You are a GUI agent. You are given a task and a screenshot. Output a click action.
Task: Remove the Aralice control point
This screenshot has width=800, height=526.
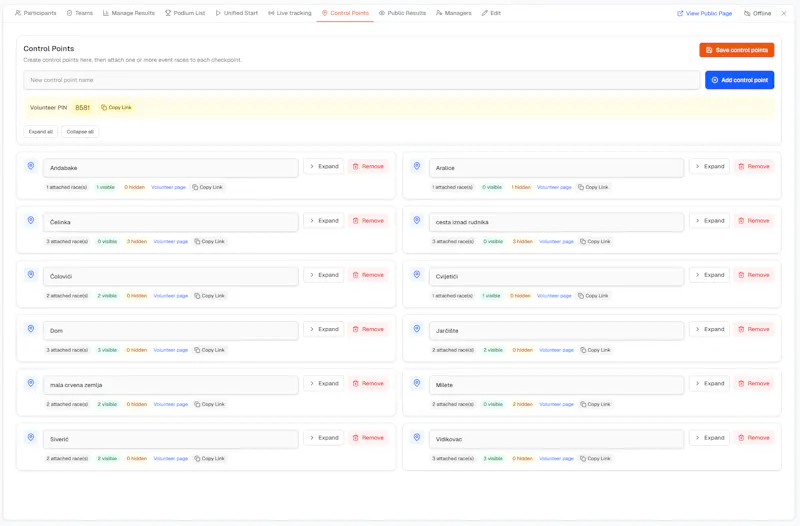754,166
